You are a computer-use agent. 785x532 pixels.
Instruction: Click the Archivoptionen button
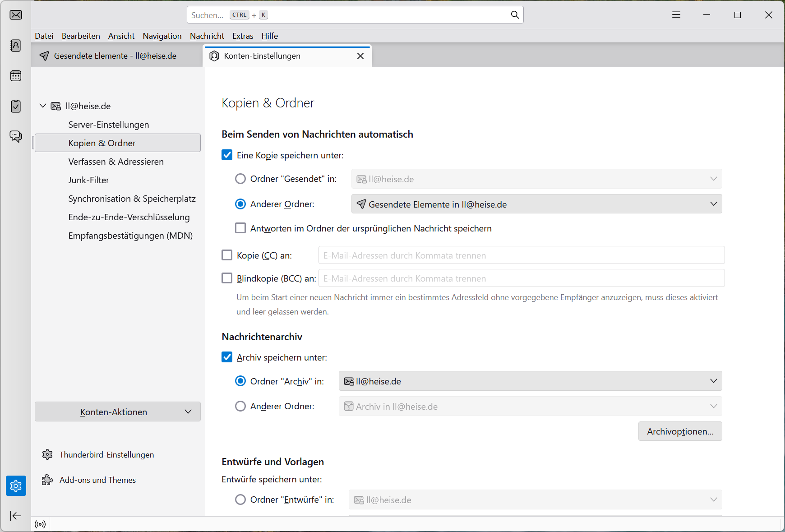(x=680, y=431)
